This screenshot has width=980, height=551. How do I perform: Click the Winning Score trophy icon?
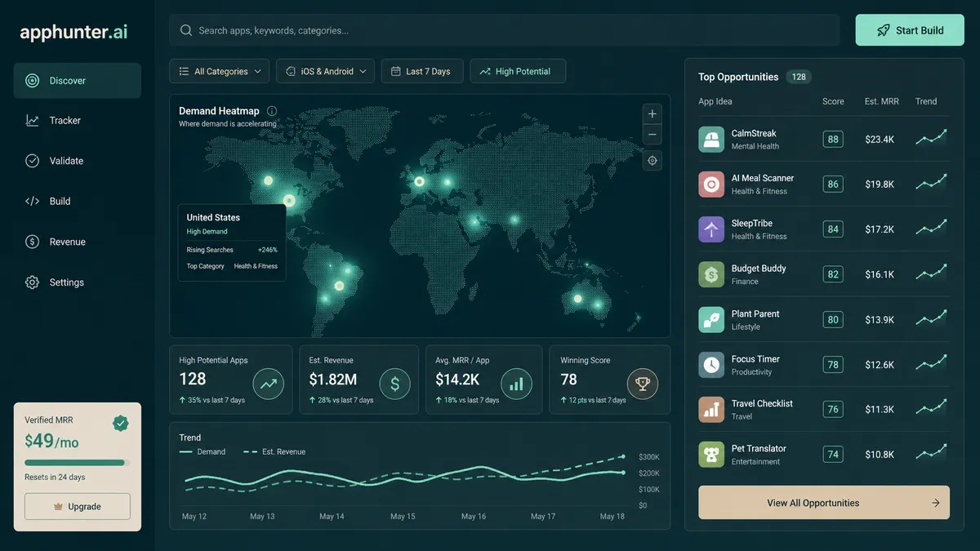643,383
